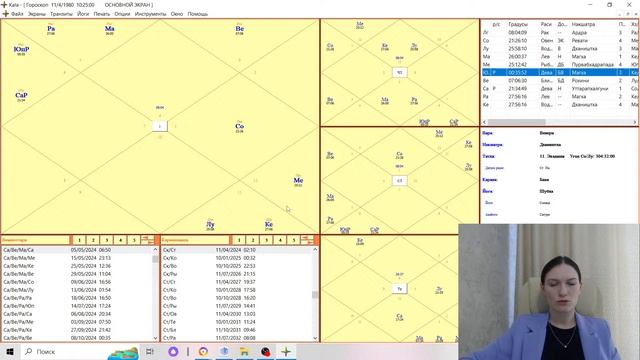Viewport: 640px width, 360px height.
Task: Open the Экраны menu
Action: pyautogui.click(x=37, y=14)
